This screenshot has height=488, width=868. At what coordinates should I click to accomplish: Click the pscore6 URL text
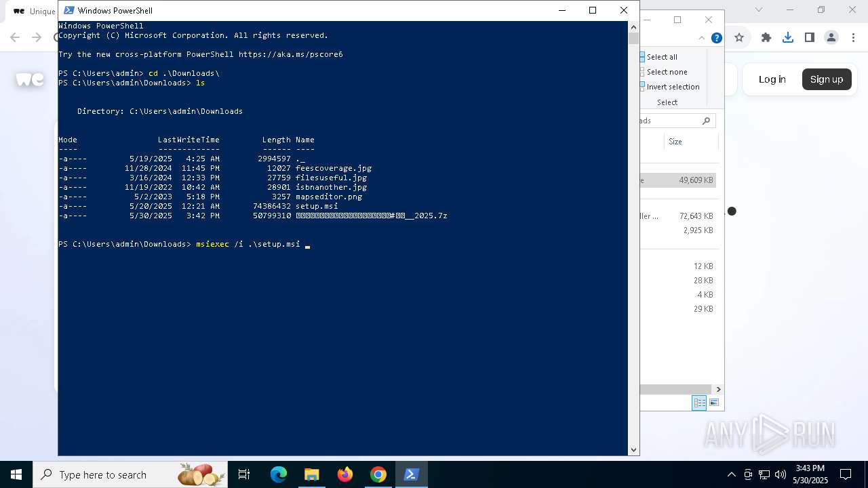291,54
